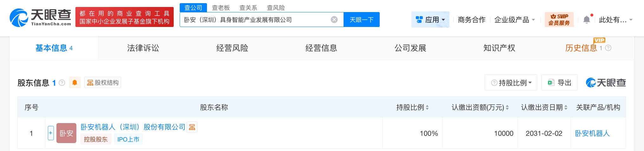Expand 企业级产品 dropdown
The height and width of the screenshot is (151, 644).
[x=514, y=20]
